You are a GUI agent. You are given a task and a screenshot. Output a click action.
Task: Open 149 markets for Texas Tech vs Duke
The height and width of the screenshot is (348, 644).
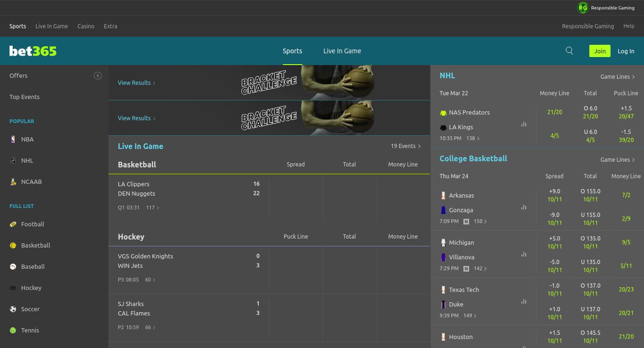click(x=470, y=315)
